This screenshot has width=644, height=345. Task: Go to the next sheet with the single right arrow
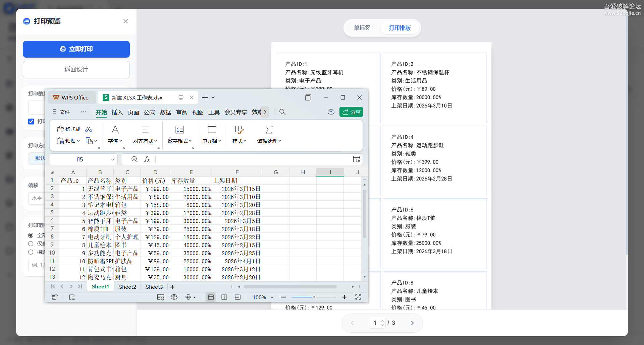[x=71, y=287]
